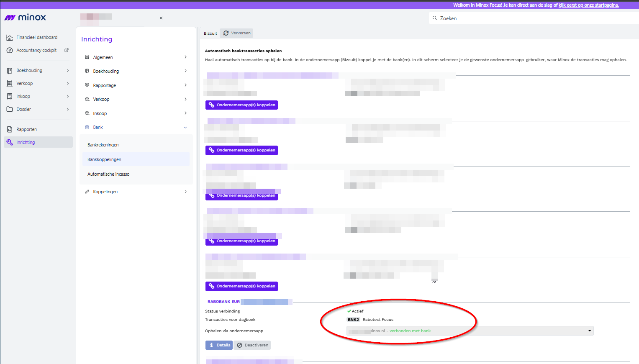639x364 pixels.
Task: Click the magnifier icon in the Zoeken box
Action: (x=435, y=18)
